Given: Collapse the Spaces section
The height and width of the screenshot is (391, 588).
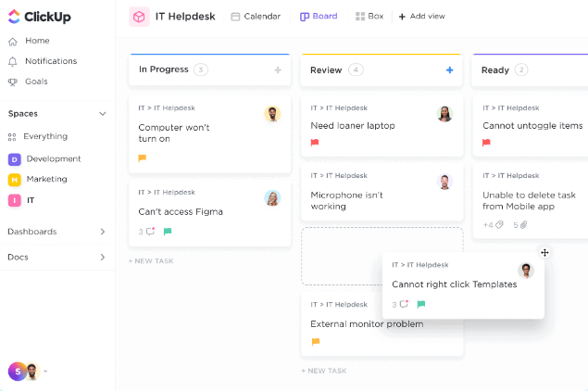Looking at the screenshot, I should click(103, 114).
